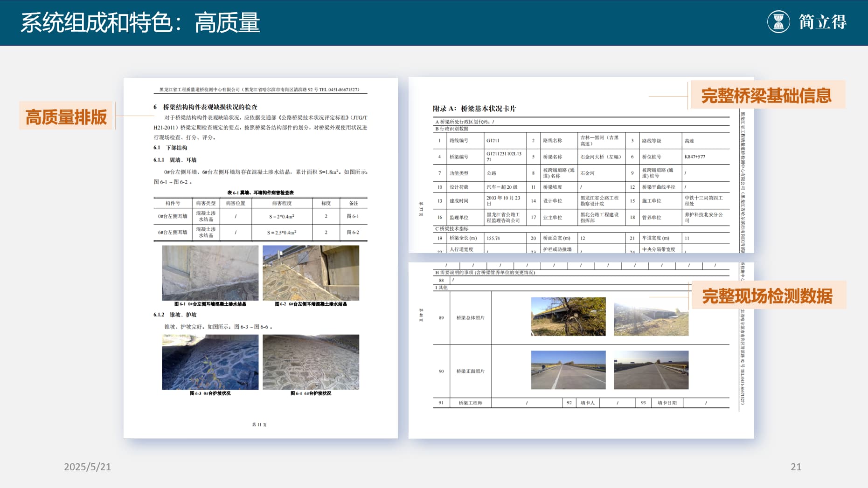The width and height of the screenshot is (868, 488).
Task: Click the 简立得 brand name text
Action: pos(823,22)
